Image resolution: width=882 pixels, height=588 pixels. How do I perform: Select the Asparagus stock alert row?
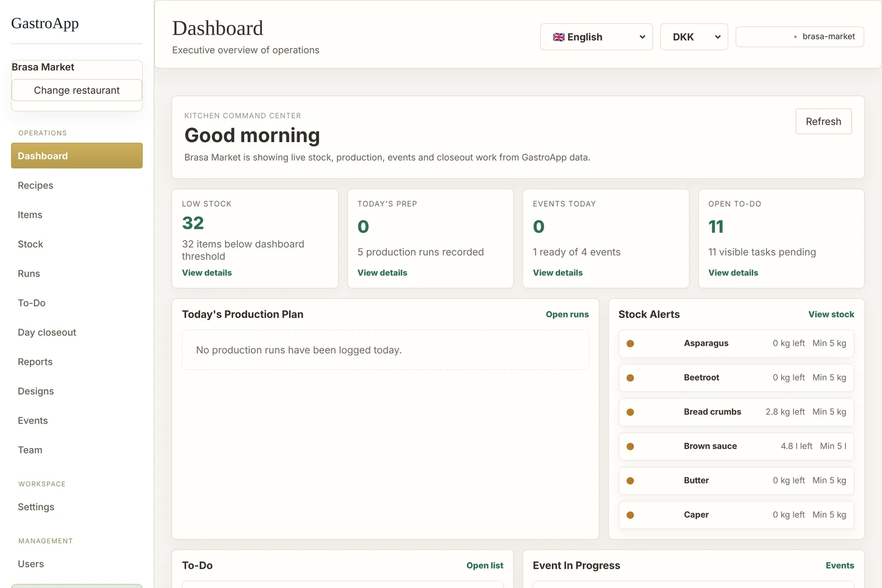[x=736, y=343]
